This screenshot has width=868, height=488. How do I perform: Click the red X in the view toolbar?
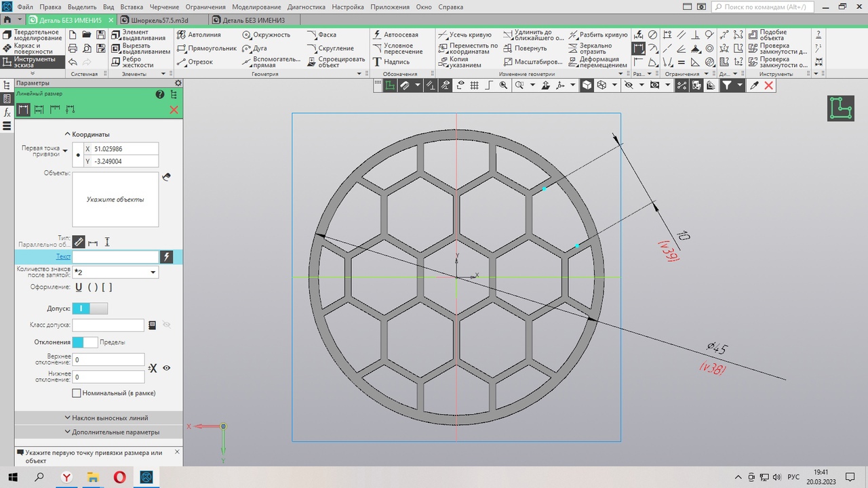(x=768, y=85)
